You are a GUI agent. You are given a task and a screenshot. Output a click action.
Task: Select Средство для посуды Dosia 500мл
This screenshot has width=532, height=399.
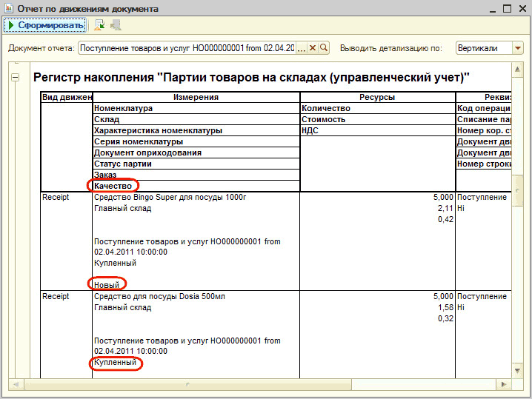coord(159,297)
